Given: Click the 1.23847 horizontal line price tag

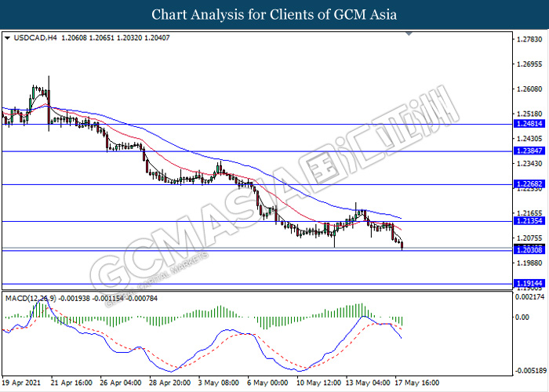Looking at the screenshot, I should (529, 151).
